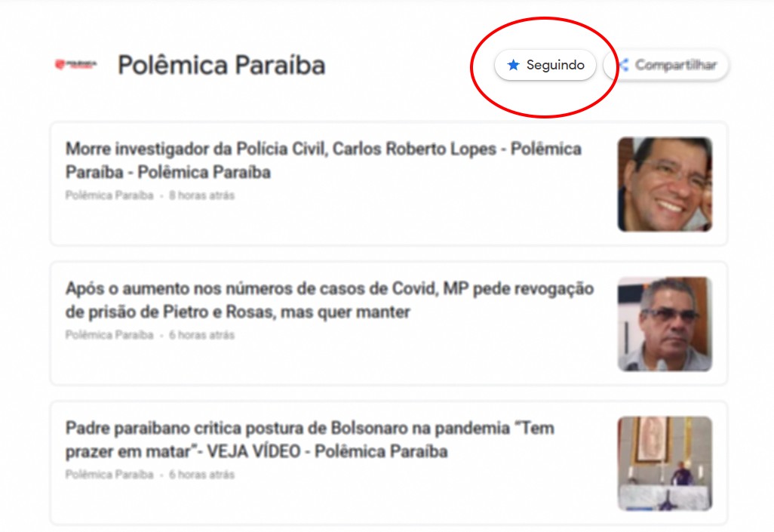Click thumbnail of man wearing sunglasses
Image resolution: width=774 pixels, height=532 pixels.
click(665, 324)
